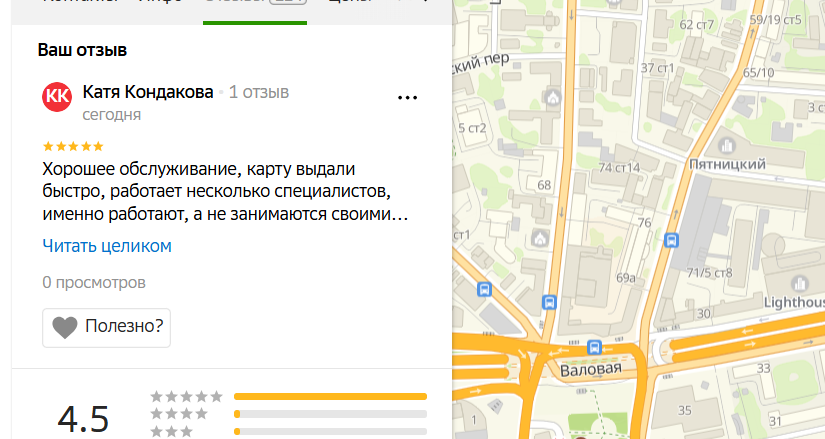Screen dimensions: 825x439
Task: Click building number 31 on the map
Action: 775,421
